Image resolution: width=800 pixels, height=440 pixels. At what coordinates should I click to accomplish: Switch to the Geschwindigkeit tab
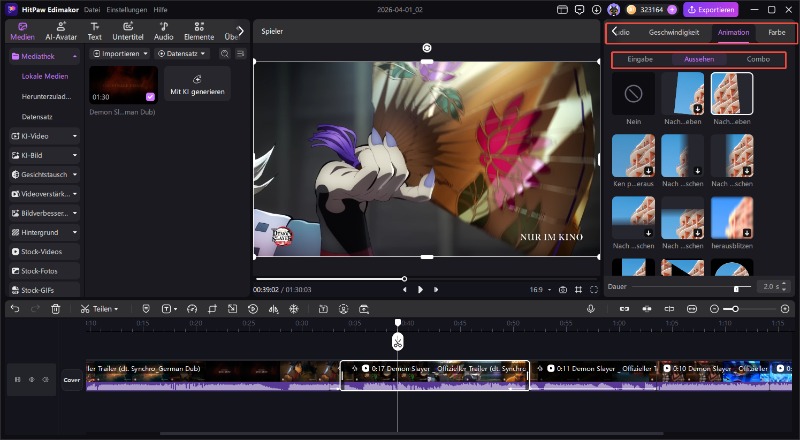(673, 32)
